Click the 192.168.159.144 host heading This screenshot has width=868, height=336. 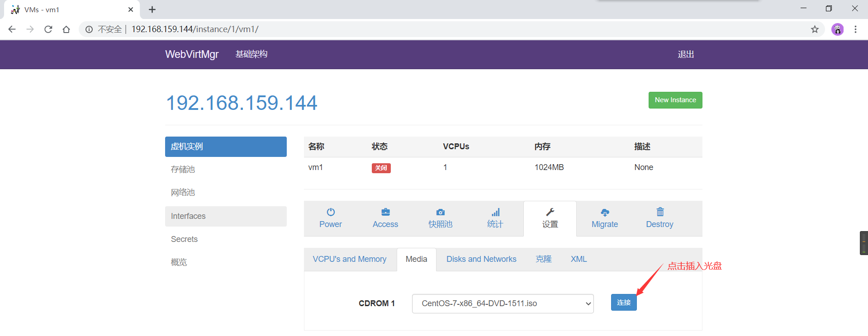click(242, 103)
